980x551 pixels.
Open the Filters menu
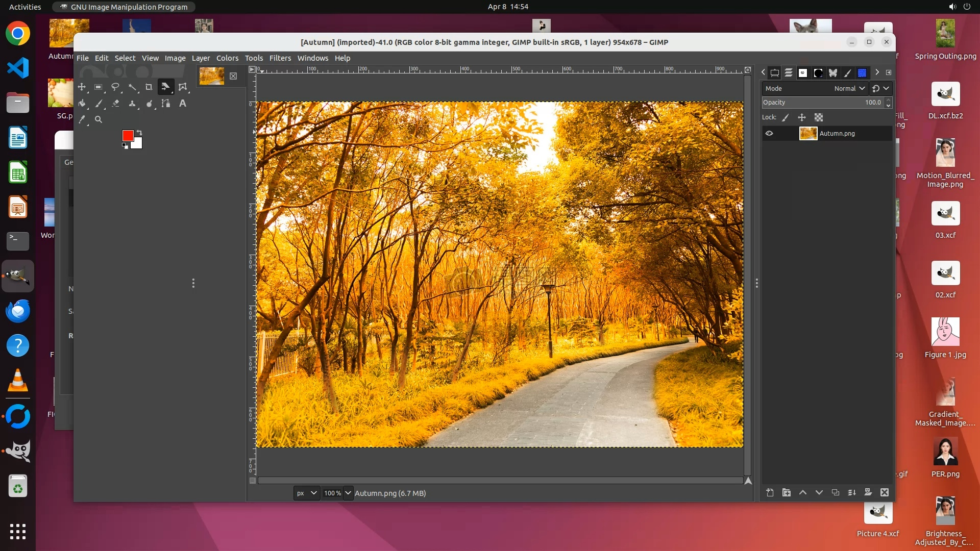(280, 58)
